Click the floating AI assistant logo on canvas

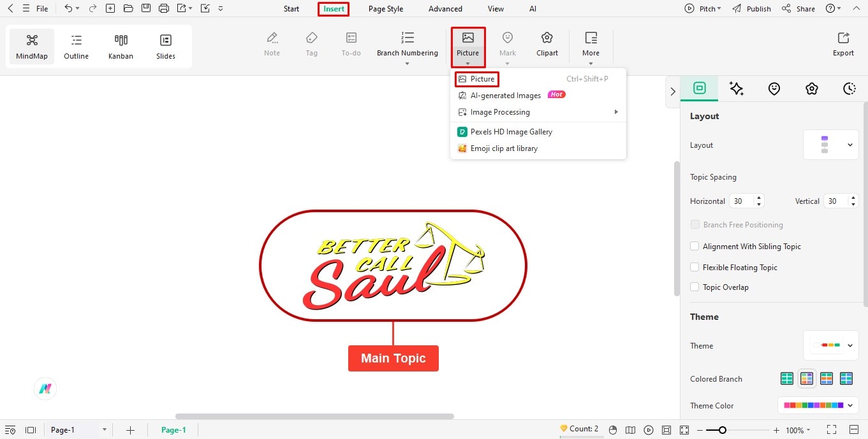point(45,389)
